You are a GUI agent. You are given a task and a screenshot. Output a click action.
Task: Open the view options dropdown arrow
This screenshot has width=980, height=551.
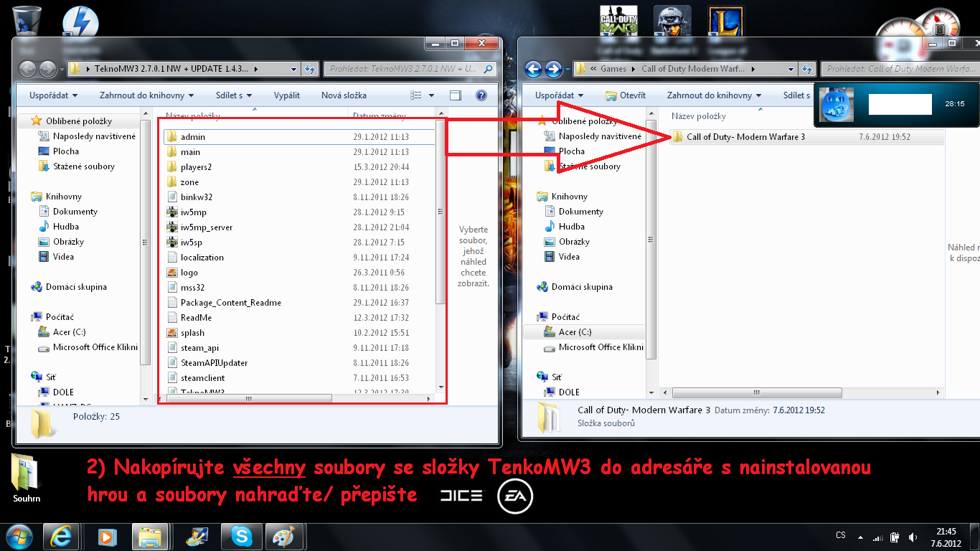(431, 95)
